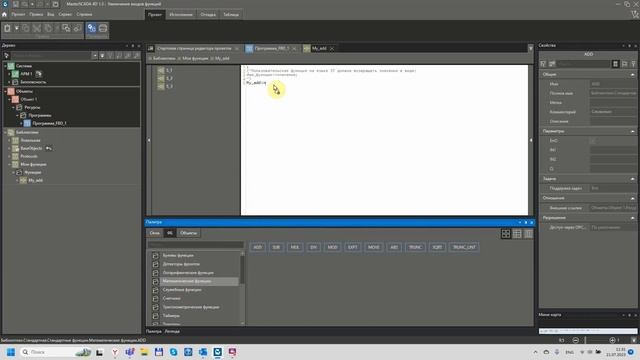The image size is (640, 360).
Task: Select table view in Palette
Action: (x=517, y=233)
